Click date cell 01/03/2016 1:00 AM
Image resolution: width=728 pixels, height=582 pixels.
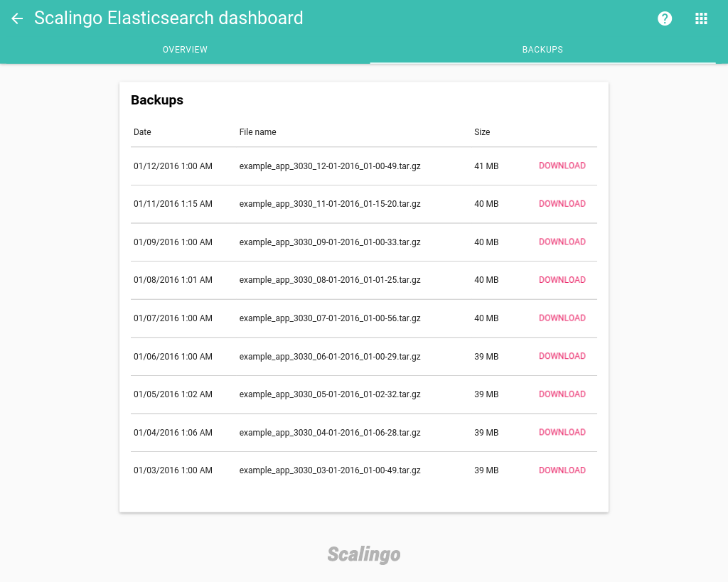[x=173, y=470]
